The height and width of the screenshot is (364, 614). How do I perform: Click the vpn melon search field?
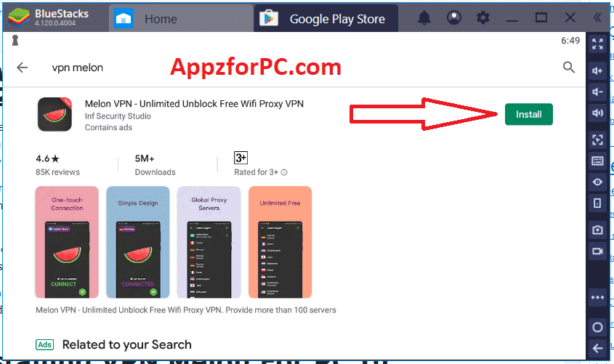point(78,68)
